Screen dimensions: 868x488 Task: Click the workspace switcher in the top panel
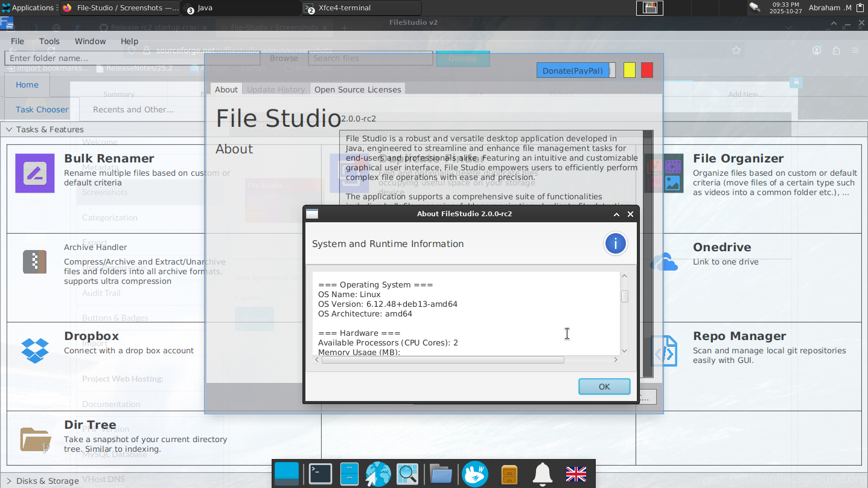[649, 8]
